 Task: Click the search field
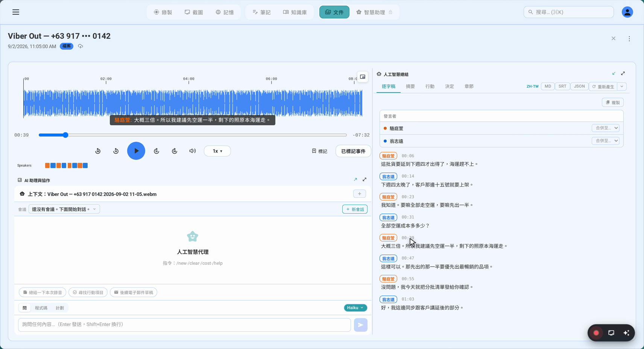[569, 12]
